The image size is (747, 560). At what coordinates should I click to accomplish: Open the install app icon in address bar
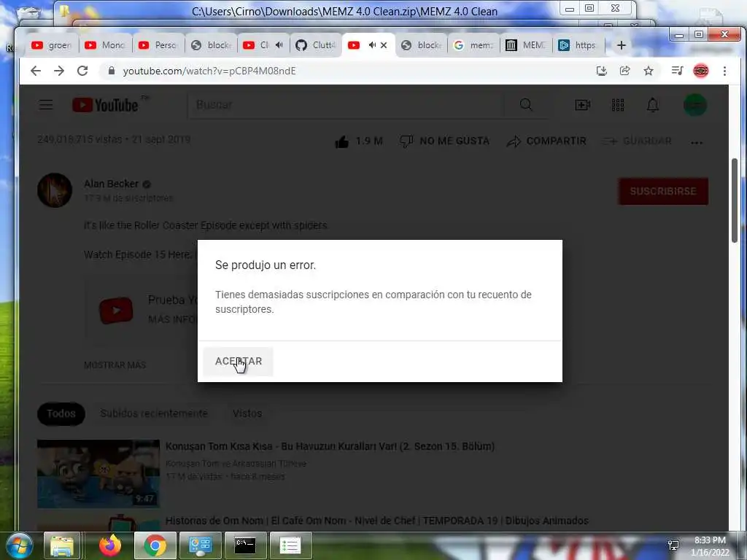(602, 71)
